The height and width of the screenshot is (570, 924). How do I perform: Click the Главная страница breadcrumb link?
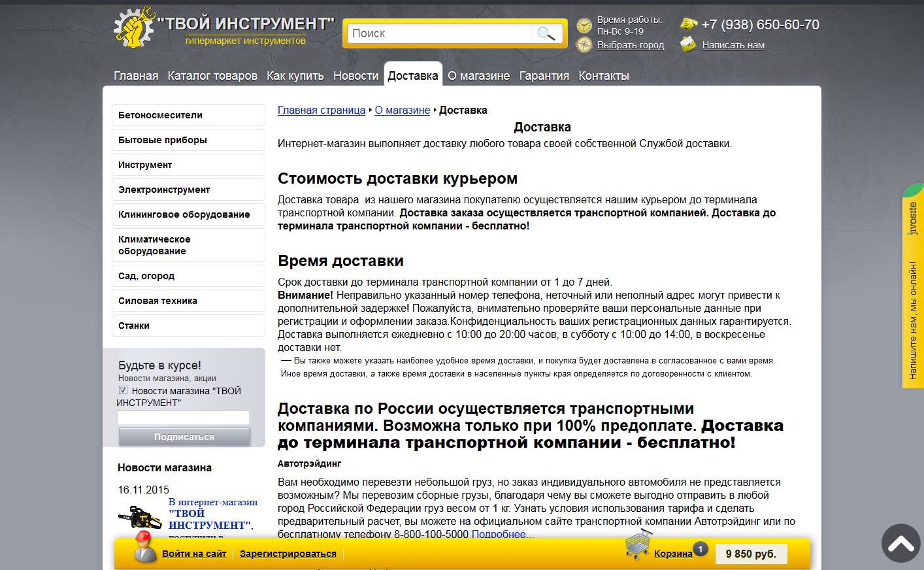[322, 110]
